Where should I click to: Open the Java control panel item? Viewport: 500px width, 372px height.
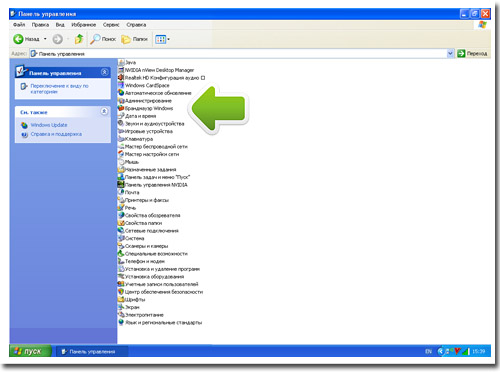[x=127, y=62]
